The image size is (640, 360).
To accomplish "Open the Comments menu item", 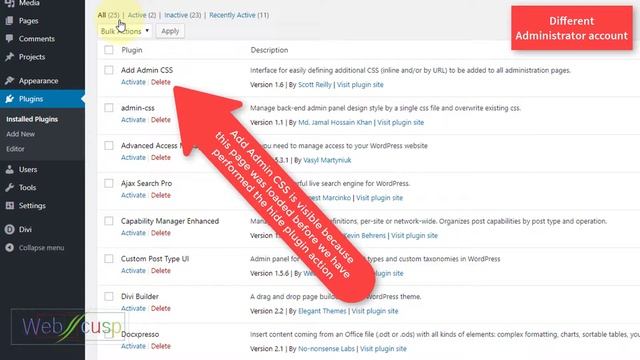I will [x=36, y=39].
